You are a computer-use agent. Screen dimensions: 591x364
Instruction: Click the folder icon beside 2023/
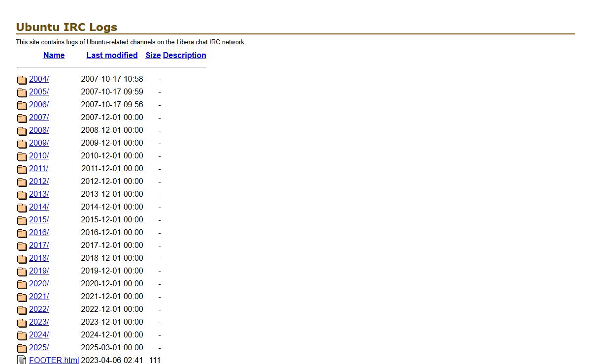click(22, 323)
